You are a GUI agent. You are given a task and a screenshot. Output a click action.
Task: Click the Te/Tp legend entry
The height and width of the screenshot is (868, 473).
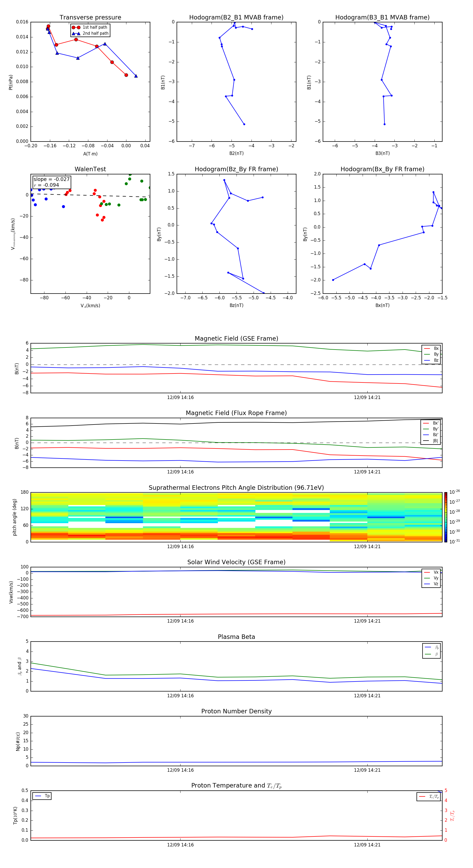pyautogui.click(x=429, y=796)
